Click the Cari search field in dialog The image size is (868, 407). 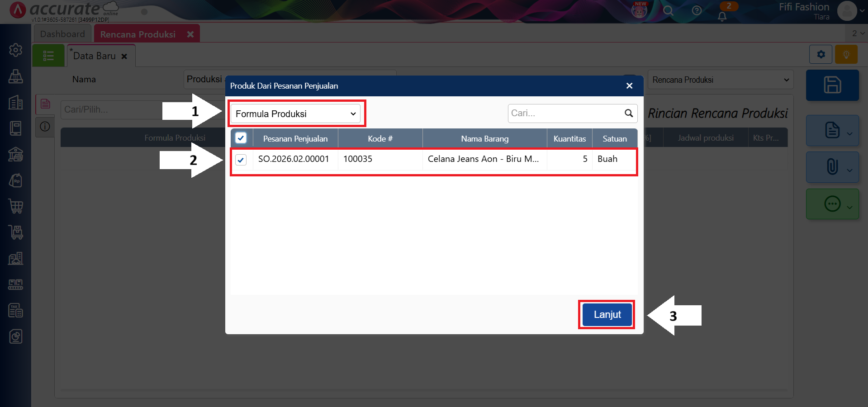pos(565,114)
